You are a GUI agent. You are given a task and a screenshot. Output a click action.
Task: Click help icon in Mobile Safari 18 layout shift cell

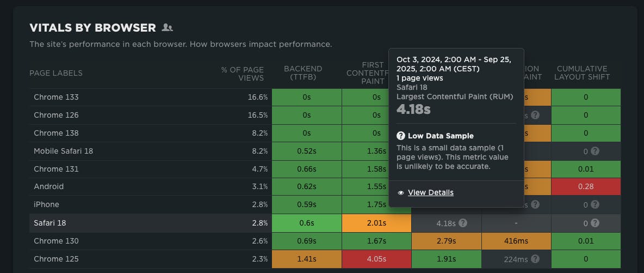(595, 151)
